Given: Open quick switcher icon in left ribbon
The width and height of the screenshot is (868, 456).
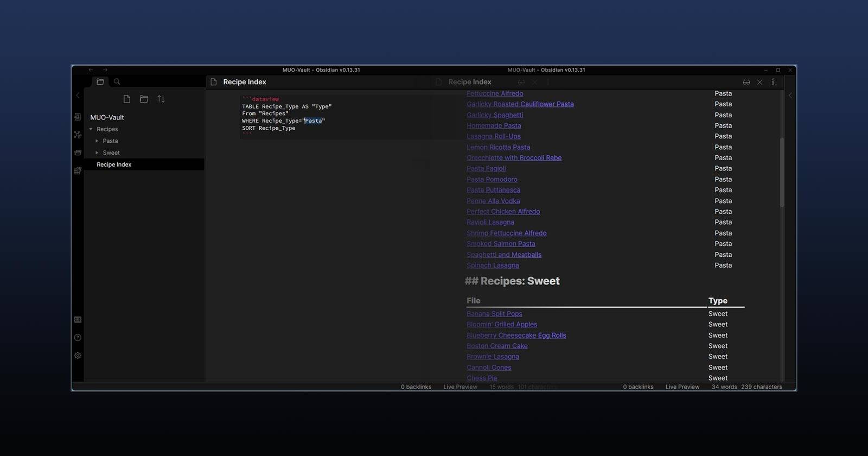Looking at the screenshot, I should click(78, 117).
